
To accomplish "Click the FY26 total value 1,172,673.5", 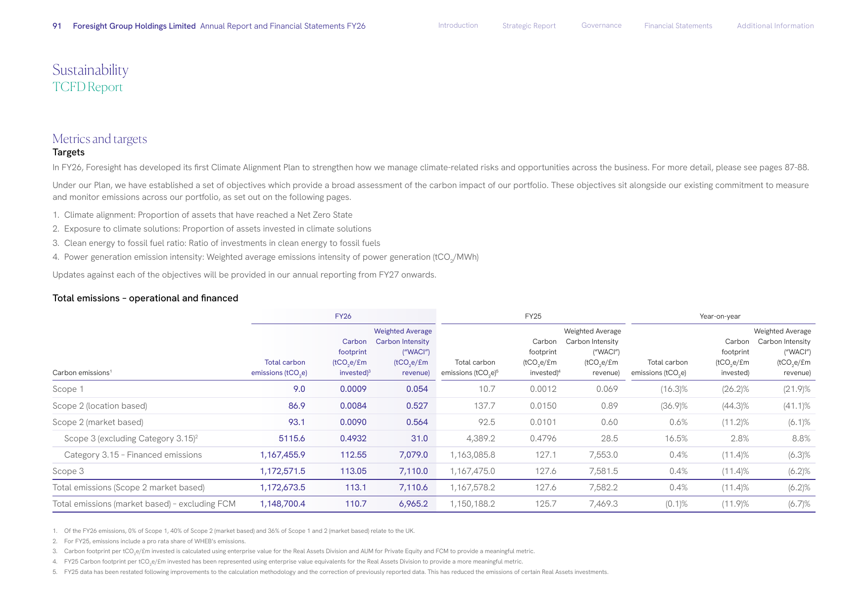I will coord(283,487).
